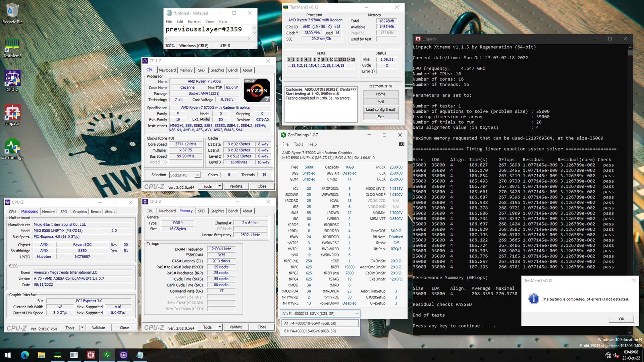Click the information icon in TestMem5 dialog

coord(534,299)
